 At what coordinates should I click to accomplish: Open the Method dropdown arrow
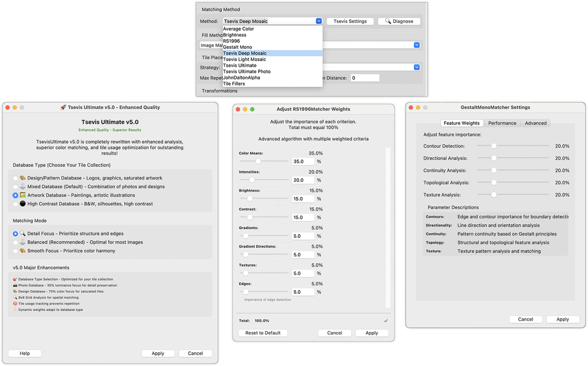pyautogui.click(x=319, y=21)
